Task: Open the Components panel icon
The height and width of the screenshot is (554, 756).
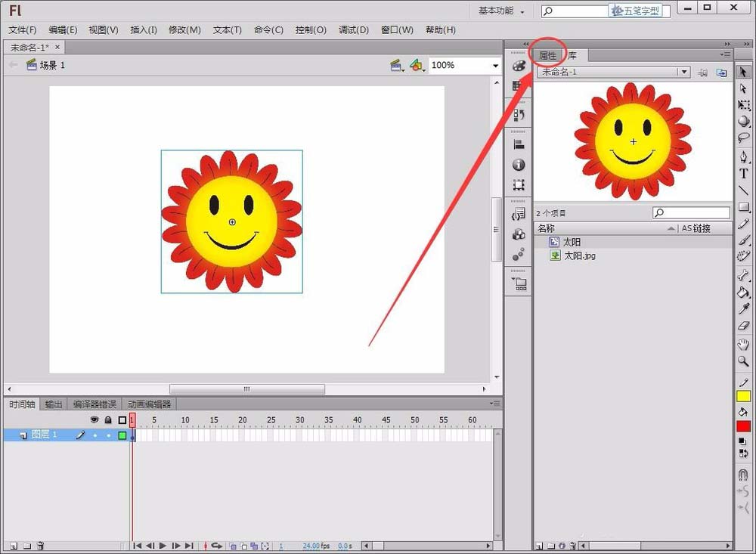Action: (519, 234)
